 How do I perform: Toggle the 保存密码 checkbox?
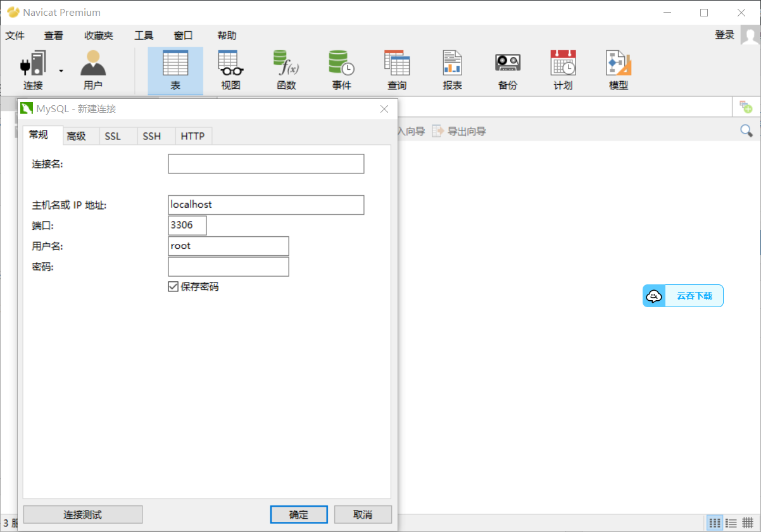[x=173, y=287]
